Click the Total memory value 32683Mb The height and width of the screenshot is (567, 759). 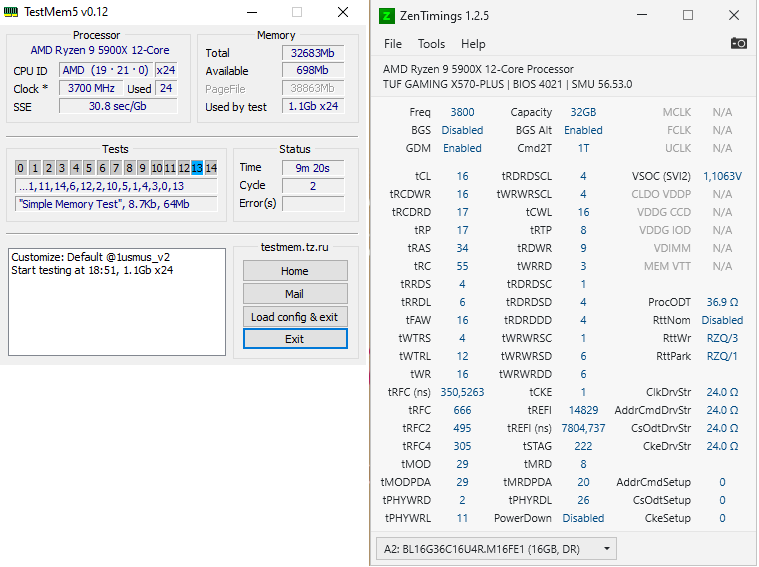313,53
